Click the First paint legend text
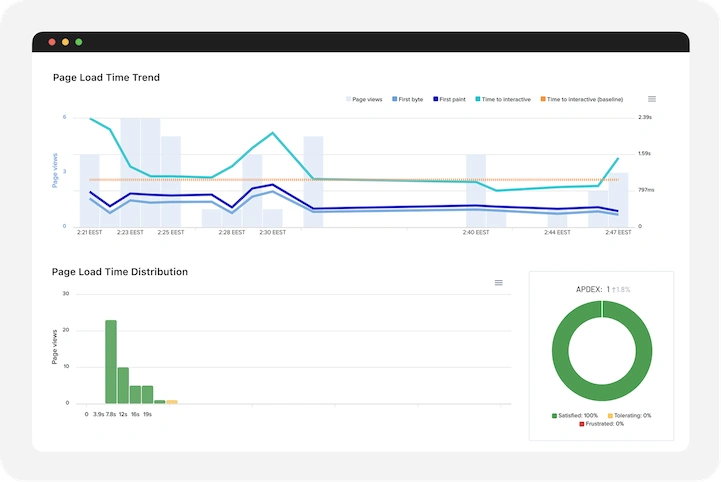 click(455, 100)
